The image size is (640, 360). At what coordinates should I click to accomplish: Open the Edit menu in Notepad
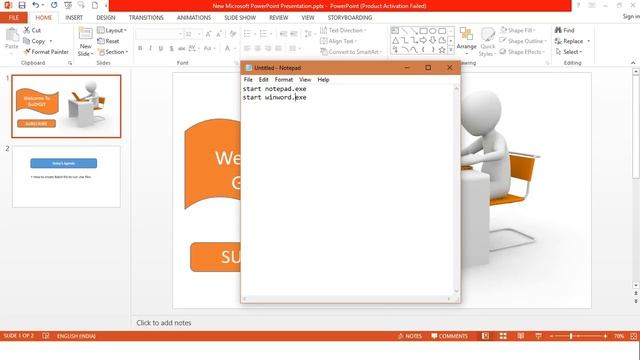pyautogui.click(x=264, y=80)
